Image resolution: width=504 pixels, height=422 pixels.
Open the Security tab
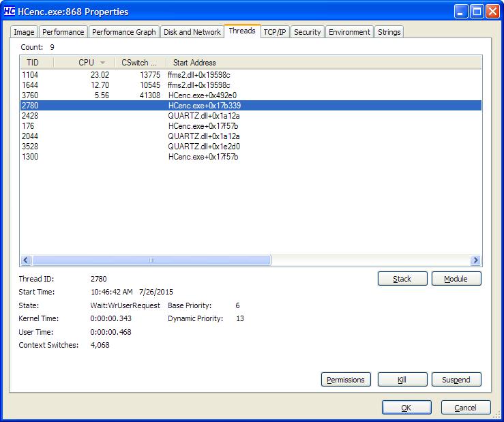[308, 32]
